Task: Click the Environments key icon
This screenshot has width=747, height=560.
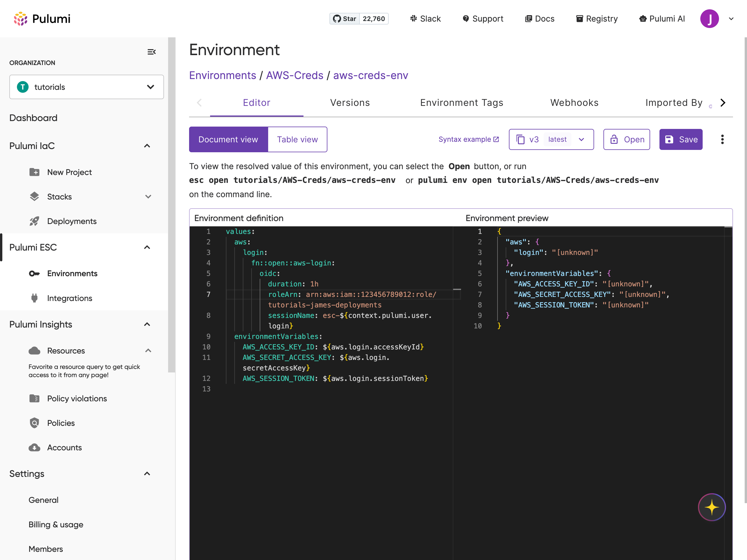Action: (34, 273)
